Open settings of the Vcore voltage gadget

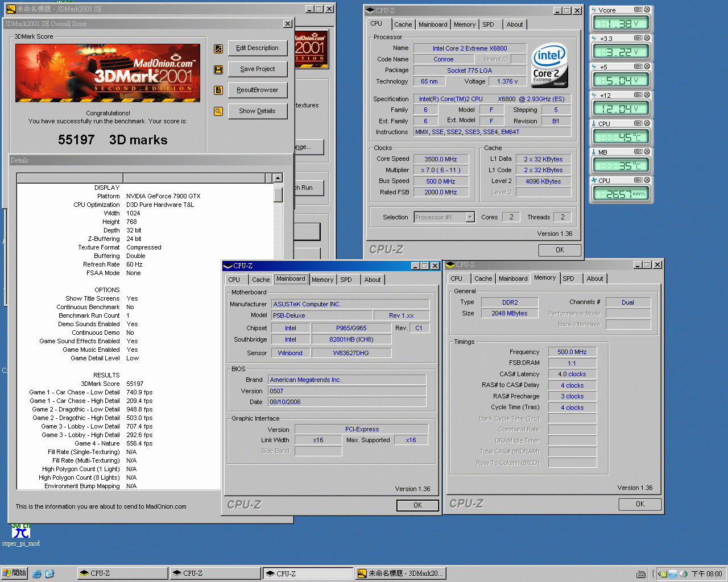click(638, 10)
